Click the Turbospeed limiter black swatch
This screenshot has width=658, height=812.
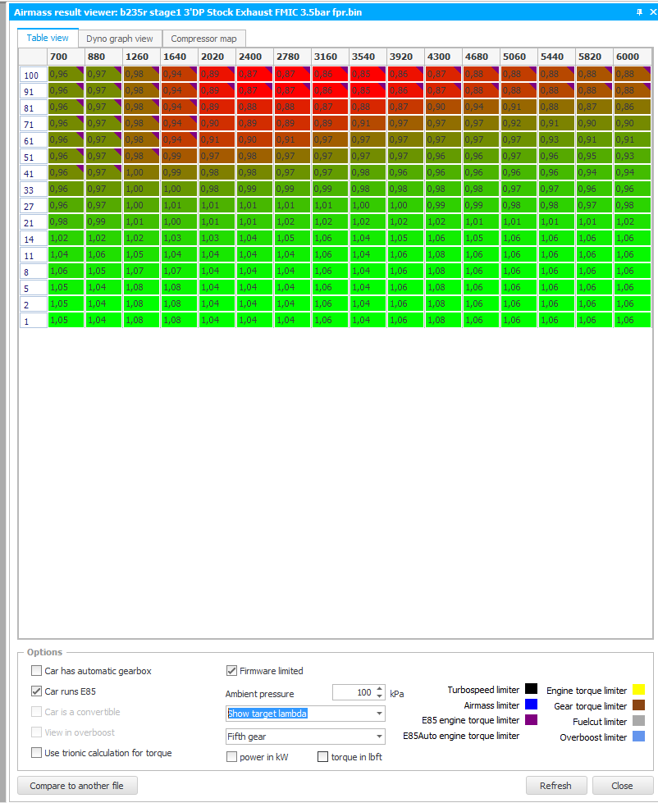coord(531,689)
